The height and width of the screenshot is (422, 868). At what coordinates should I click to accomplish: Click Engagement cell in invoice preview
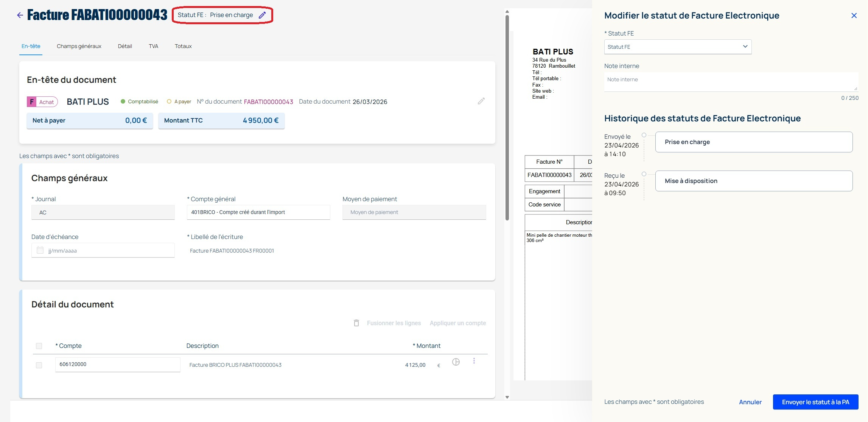tap(544, 191)
